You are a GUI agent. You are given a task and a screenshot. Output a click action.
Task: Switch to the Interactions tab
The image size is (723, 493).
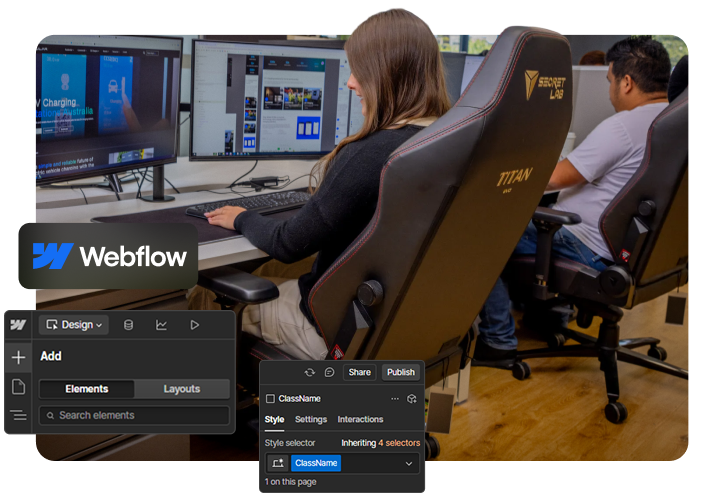360,420
